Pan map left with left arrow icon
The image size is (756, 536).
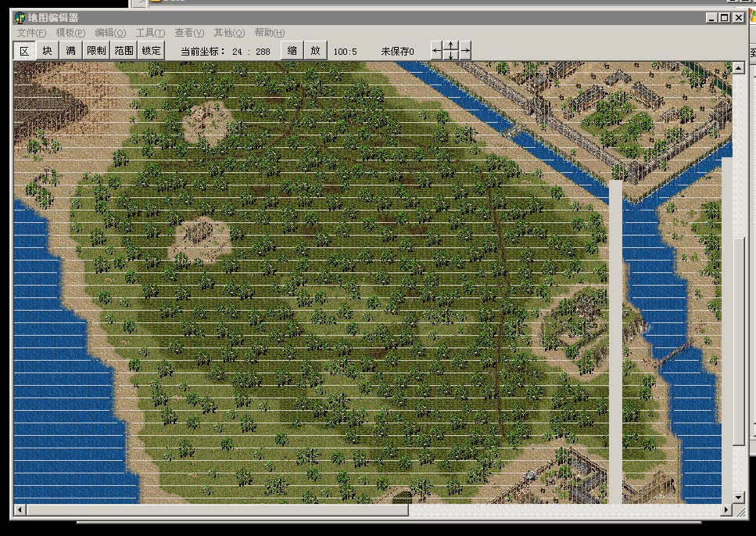[436, 50]
